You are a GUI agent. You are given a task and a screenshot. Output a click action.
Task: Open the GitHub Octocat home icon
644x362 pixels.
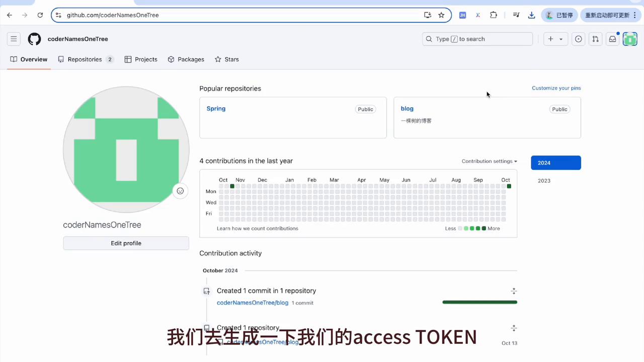[x=34, y=39]
